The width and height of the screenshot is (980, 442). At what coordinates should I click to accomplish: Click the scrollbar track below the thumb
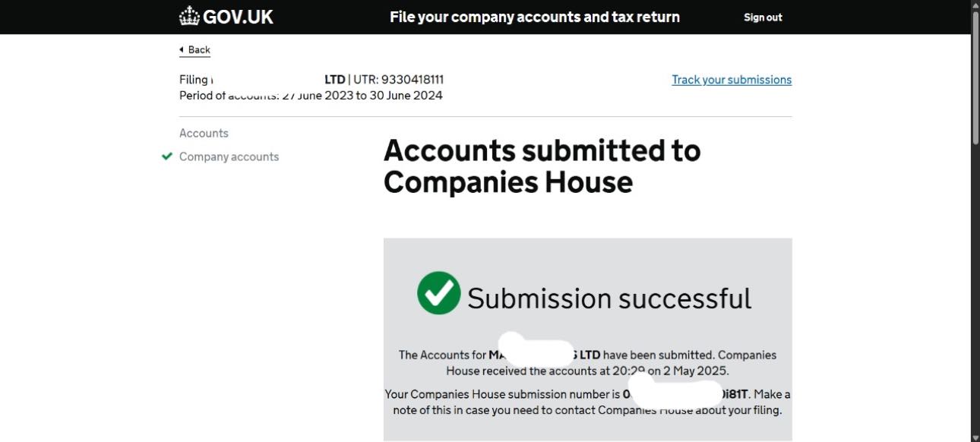[x=975, y=289]
